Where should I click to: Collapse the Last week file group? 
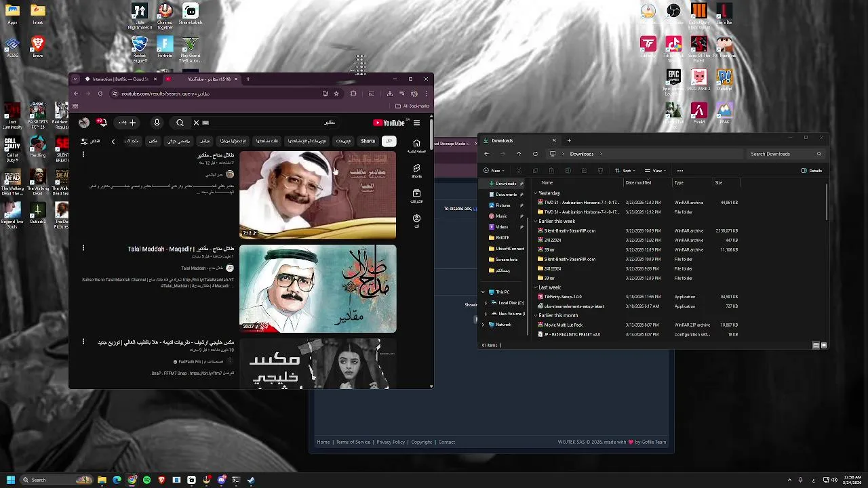click(x=535, y=287)
